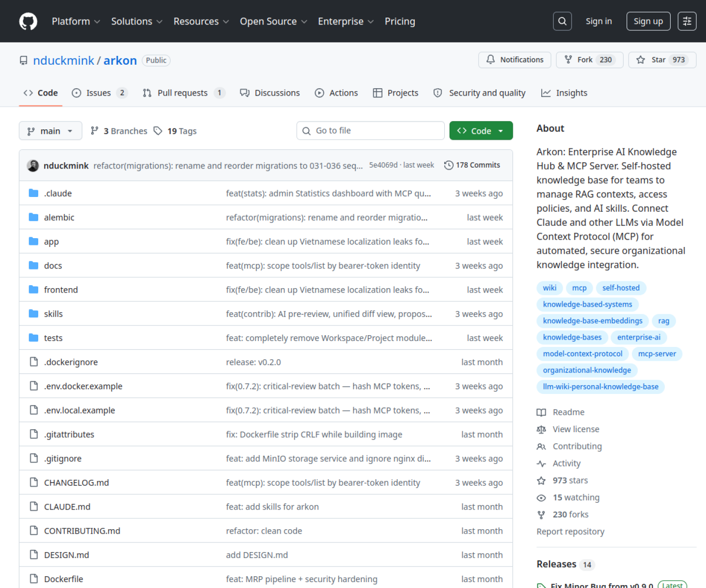
Task: Open commit hash 5e4069d
Action: [383, 165]
